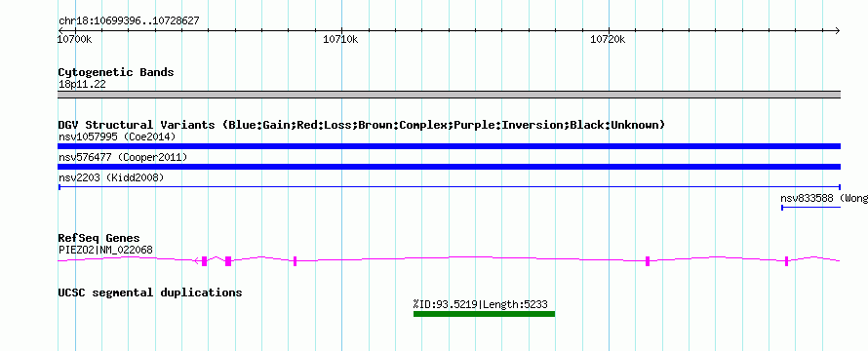868x351 pixels.
Task: Click the 18p11.22 band label
Action: pos(82,85)
